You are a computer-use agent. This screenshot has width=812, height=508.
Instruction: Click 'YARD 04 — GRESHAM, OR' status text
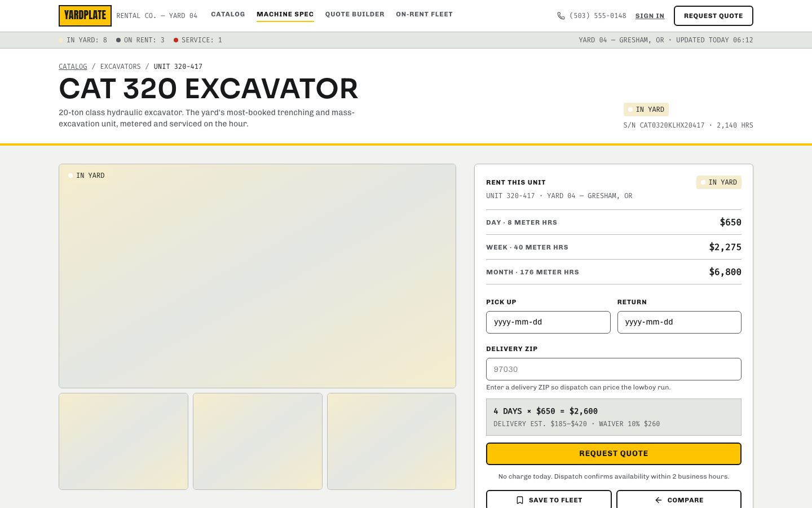coord(621,40)
